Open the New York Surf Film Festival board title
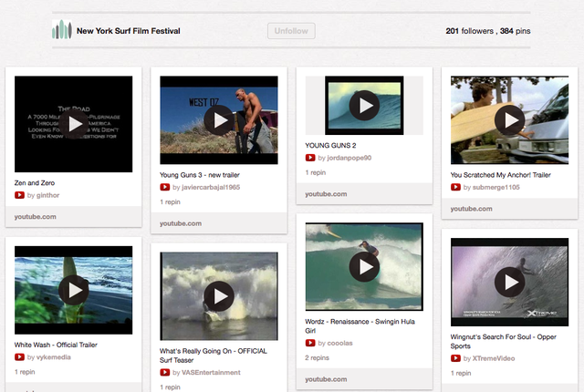Screen dimensions: 584x392 128,31
